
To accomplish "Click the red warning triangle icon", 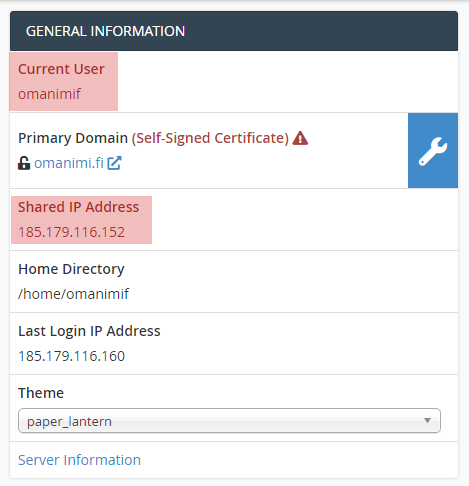I will tap(300, 138).
